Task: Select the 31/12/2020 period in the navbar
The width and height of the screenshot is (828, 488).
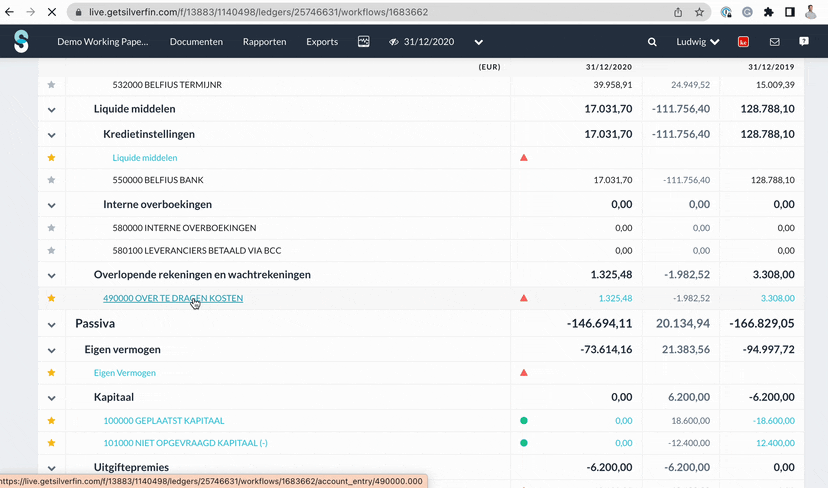Action: (x=421, y=42)
